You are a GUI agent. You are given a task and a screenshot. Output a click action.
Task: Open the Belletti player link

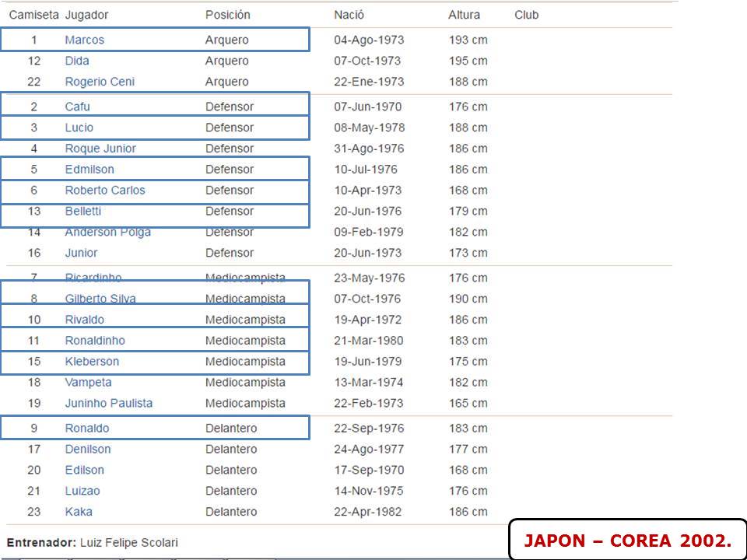[83, 211]
